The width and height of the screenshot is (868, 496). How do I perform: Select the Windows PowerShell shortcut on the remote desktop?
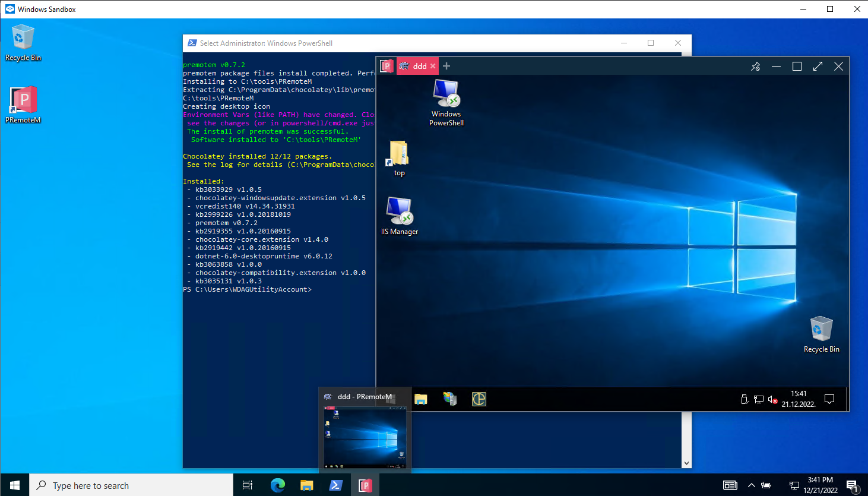point(446,103)
